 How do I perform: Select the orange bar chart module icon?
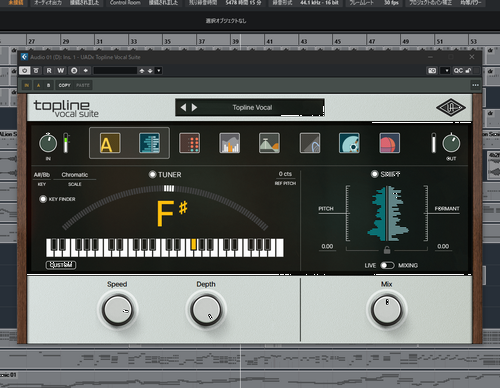[229, 143]
